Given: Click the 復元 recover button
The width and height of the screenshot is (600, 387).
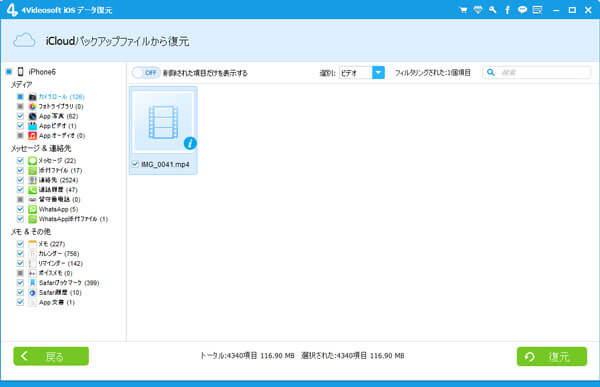Looking at the screenshot, I should coord(552,356).
